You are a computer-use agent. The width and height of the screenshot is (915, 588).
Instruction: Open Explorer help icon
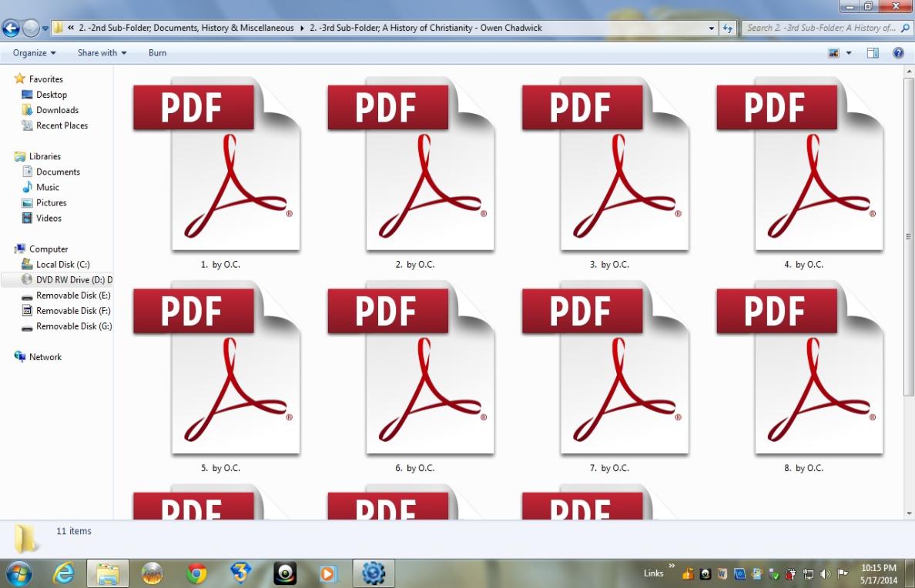point(899,53)
